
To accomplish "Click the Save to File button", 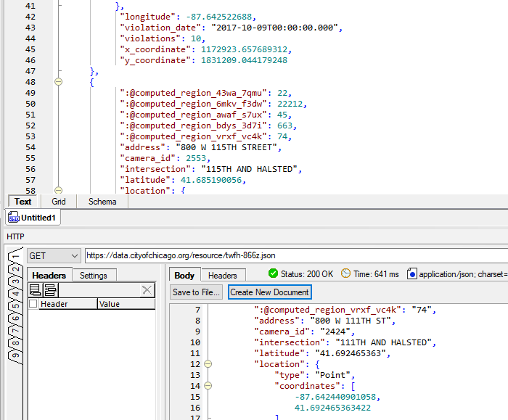I will click(197, 292).
